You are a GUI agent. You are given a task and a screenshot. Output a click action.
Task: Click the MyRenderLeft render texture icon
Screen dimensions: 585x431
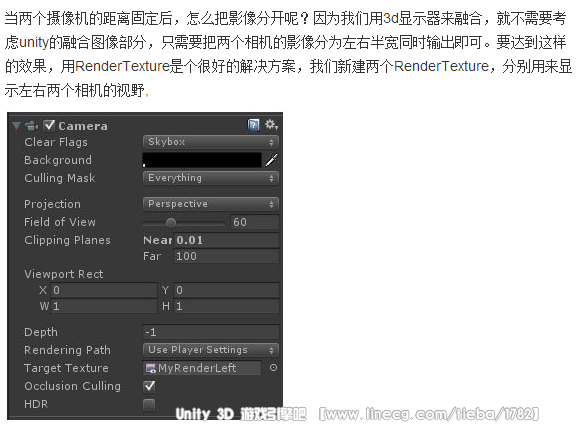[151, 368]
